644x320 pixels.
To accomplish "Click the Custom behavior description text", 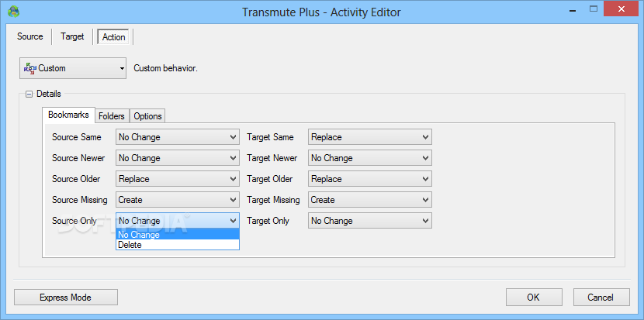I will tap(165, 68).
